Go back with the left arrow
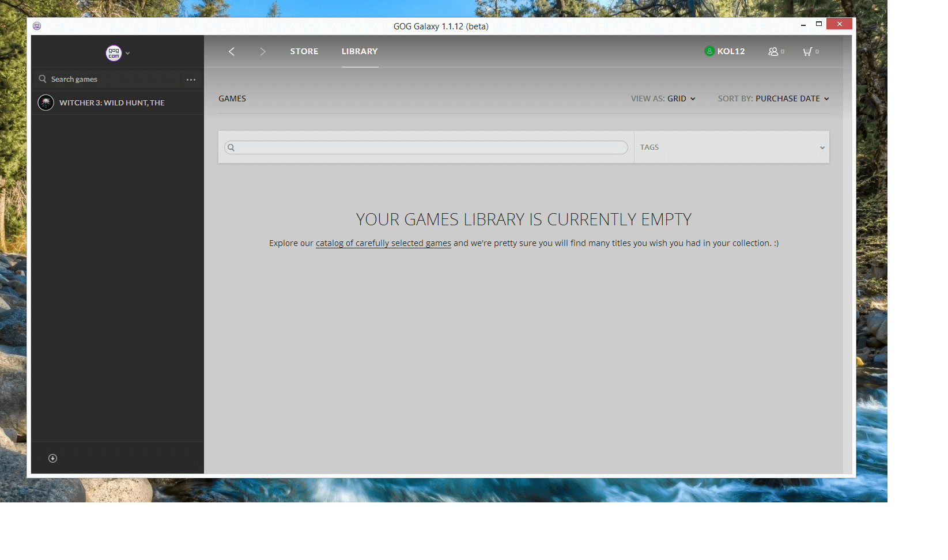The height and width of the screenshot is (560, 948). [x=232, y=51]
